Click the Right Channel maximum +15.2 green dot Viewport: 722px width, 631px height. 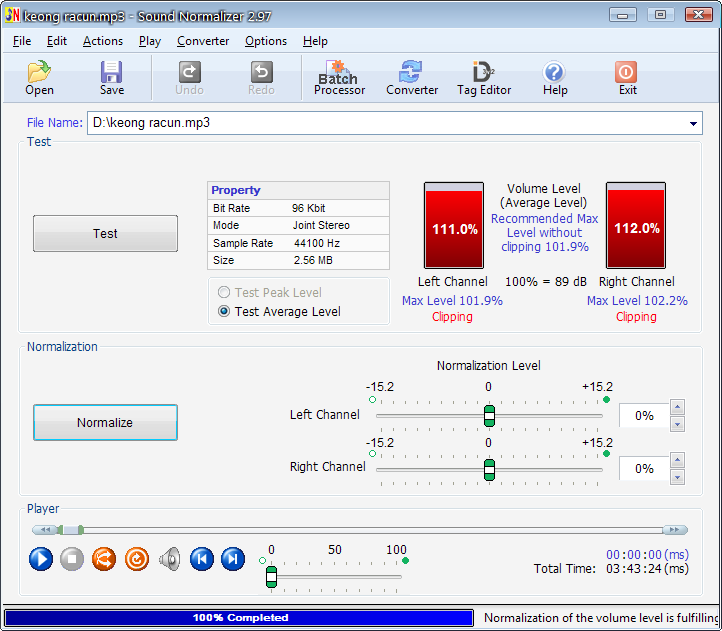click(606, 454)
